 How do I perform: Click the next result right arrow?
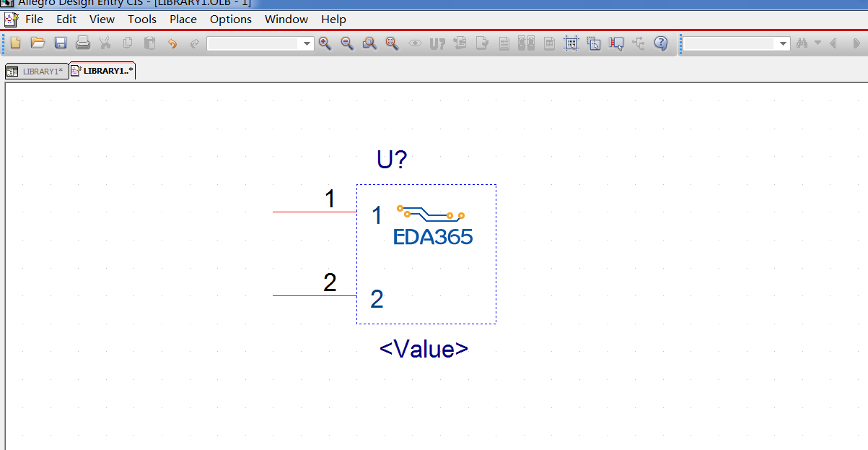click(856, 43)
